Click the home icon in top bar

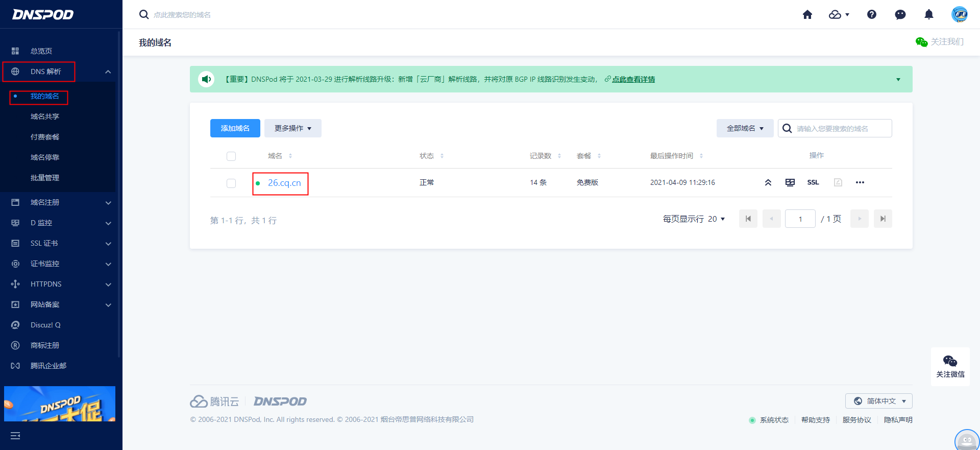(807, 15)
